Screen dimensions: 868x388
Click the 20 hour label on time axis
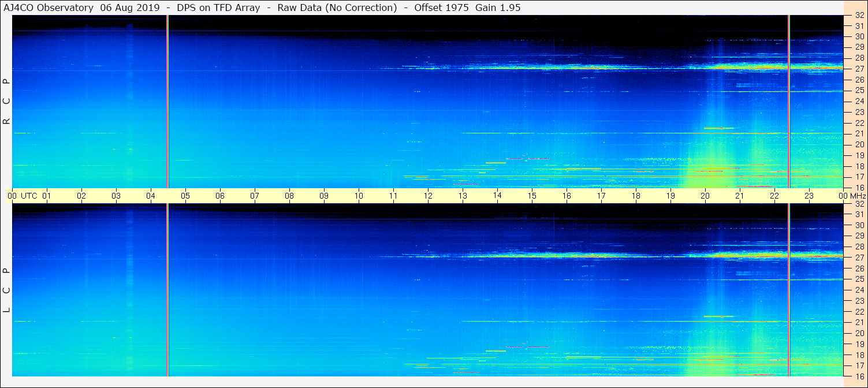tap(705, 196)
